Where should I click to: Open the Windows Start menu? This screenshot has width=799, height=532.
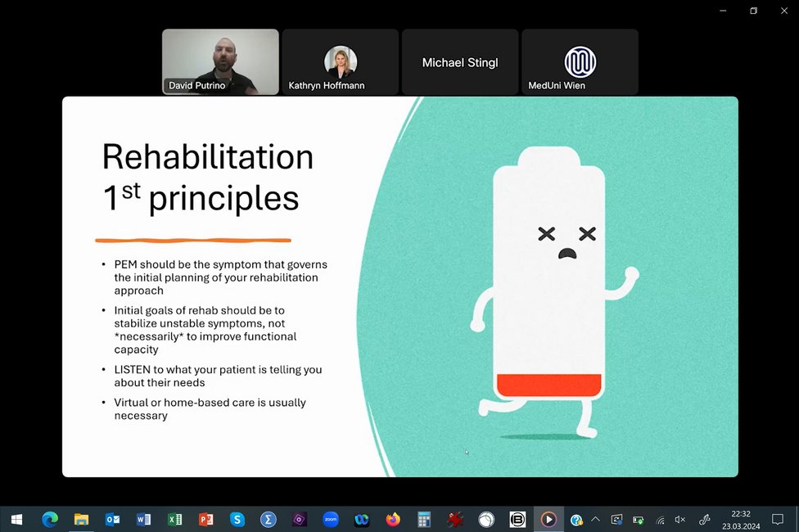click(16, 519)
